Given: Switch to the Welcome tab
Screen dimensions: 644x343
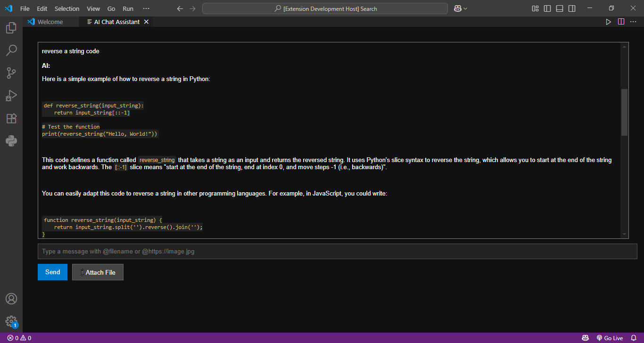Looking at the screenshot, I should coord(51,21).
